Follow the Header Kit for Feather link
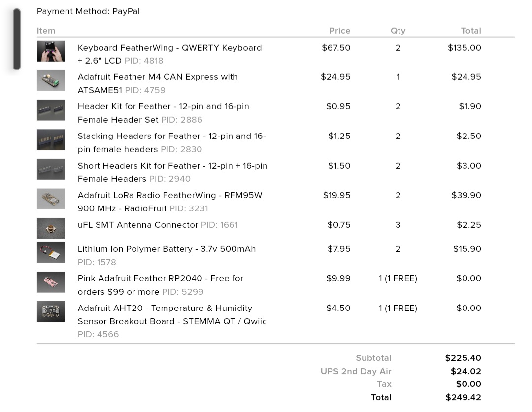 point(163,113)
